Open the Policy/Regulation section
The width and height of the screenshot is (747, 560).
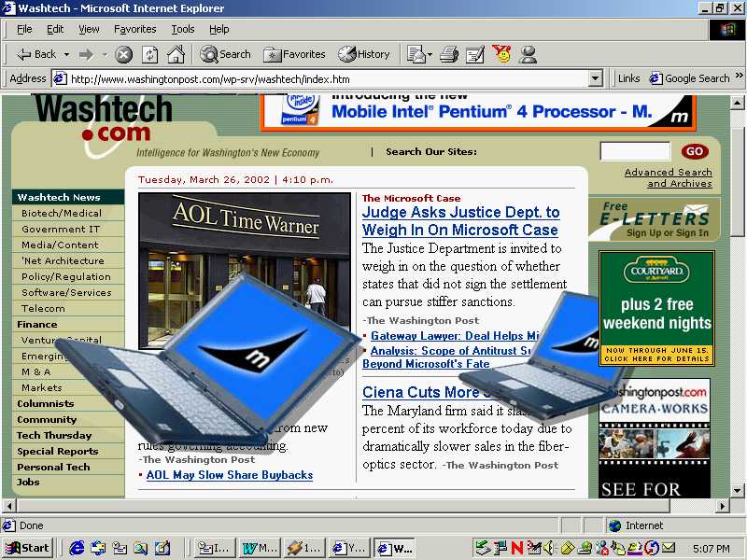point(65,276)
